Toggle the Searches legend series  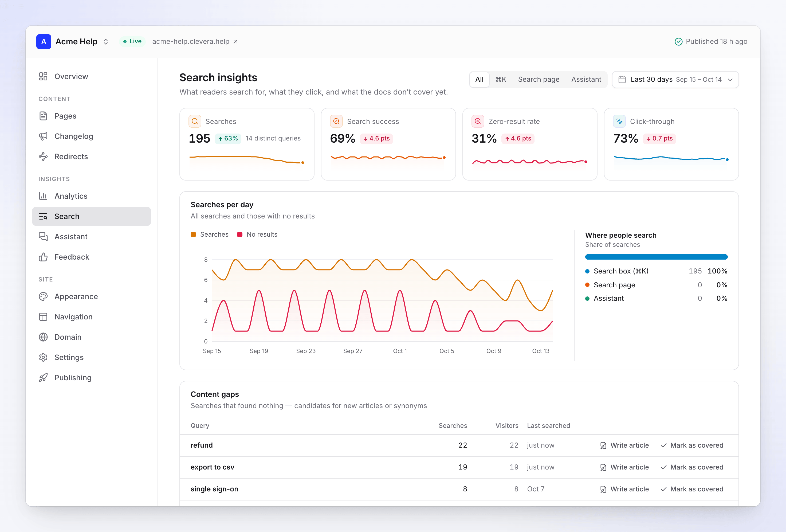(209, 234)
